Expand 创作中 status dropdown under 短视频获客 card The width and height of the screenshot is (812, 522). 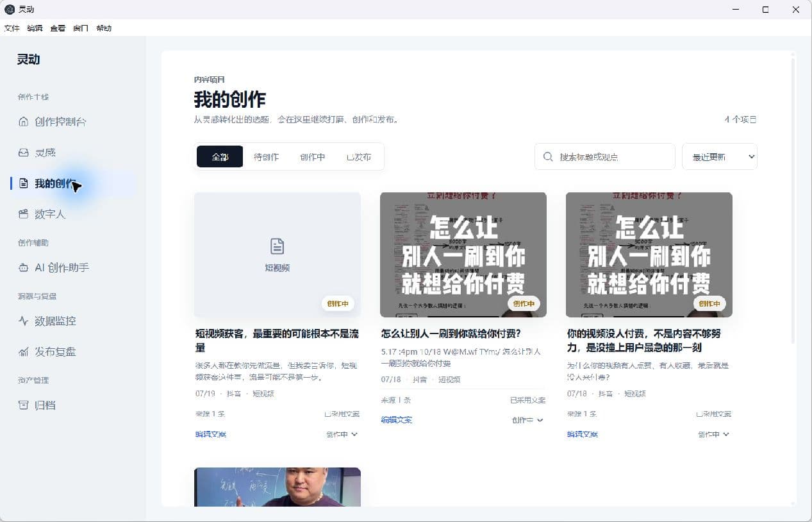[342, 434]
